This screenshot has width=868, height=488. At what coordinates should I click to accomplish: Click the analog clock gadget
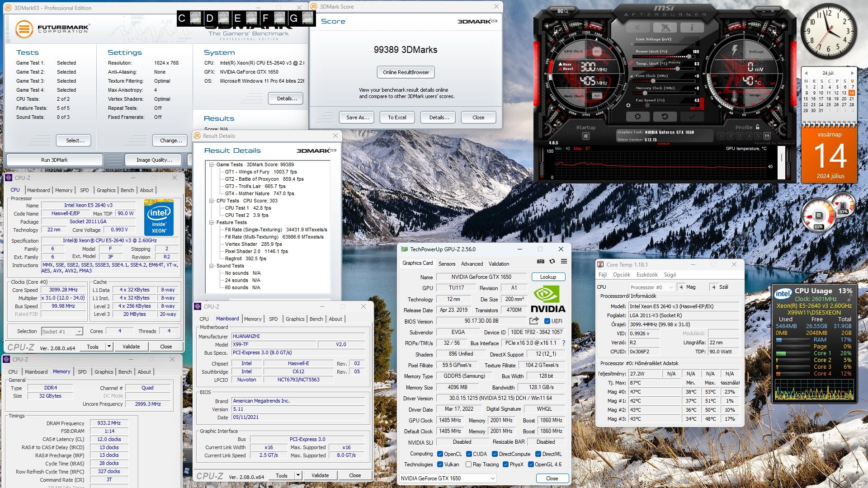829,30
